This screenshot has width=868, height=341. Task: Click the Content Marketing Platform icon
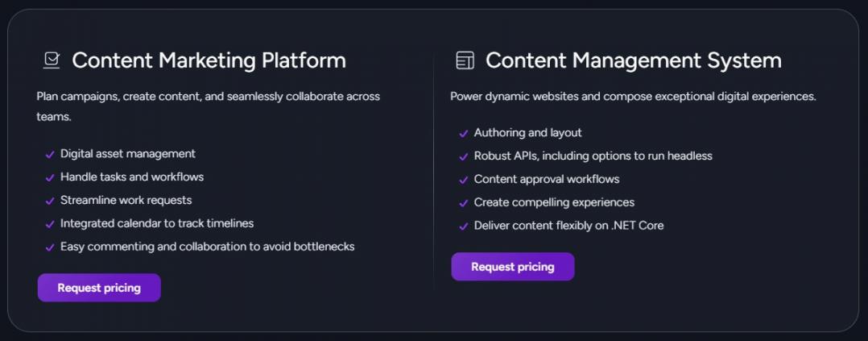pos(52,60)
